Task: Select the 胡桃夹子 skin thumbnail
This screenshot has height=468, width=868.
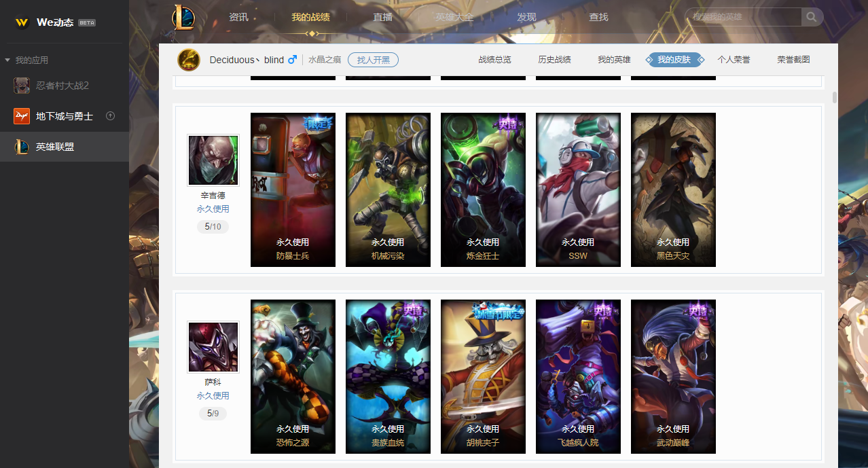Action: (x=483, y=376)
